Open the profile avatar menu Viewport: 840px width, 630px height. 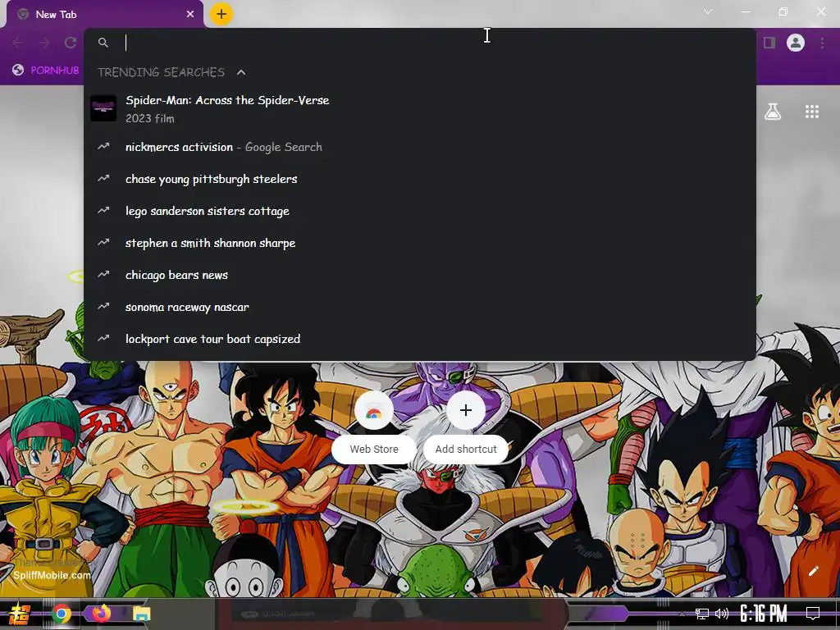click(x=796, y=43)
